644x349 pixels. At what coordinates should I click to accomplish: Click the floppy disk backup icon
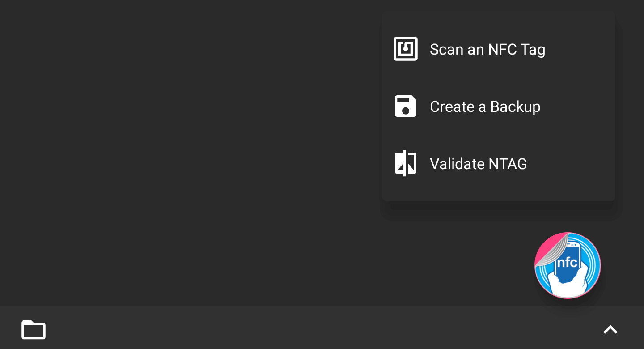pyautogui.click(x=405, y=106)
